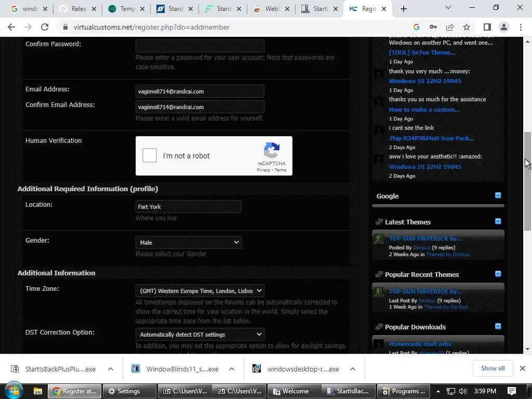
Task: Open reCAPTCHA Terms link
Action: 280,170
